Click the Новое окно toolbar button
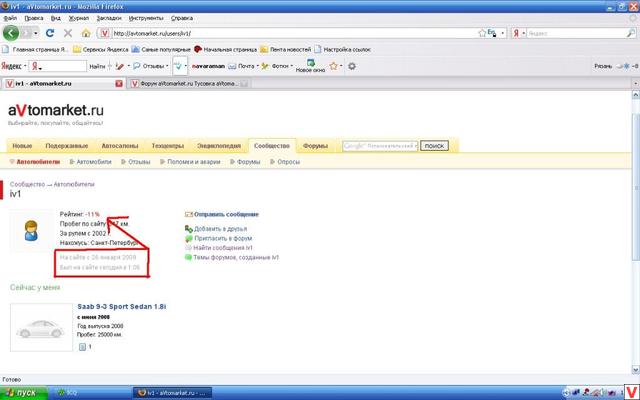The image size is (640, 400). [x=310, y=66]
